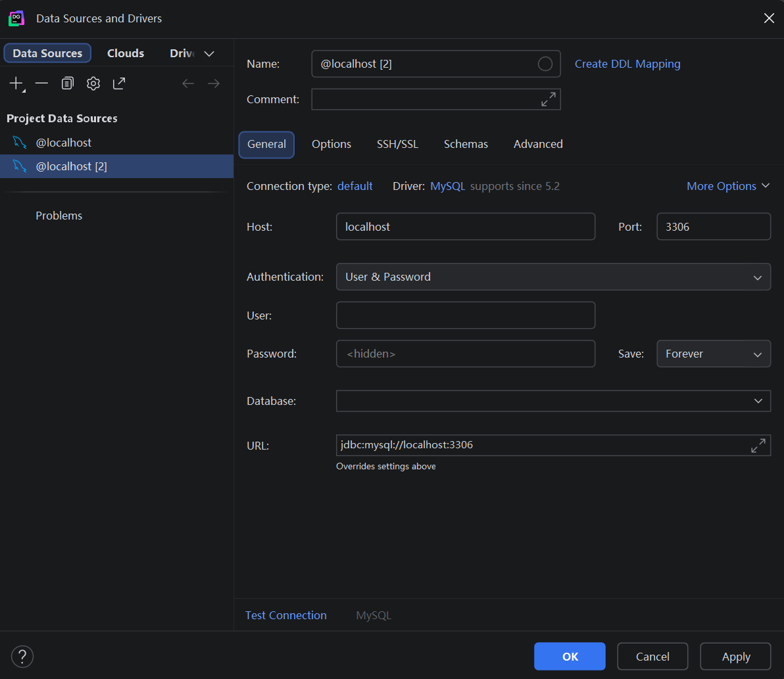Remove selected data source with minus icon

pos(42,83)
